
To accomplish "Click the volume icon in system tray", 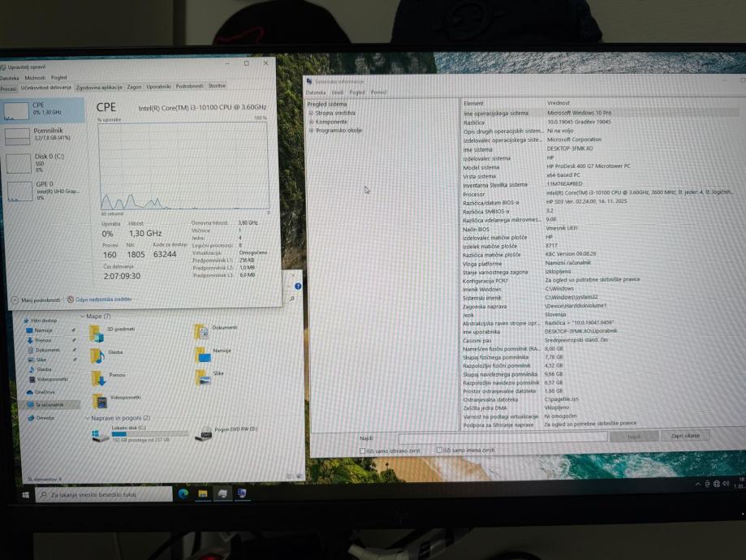I will [726, 484].
